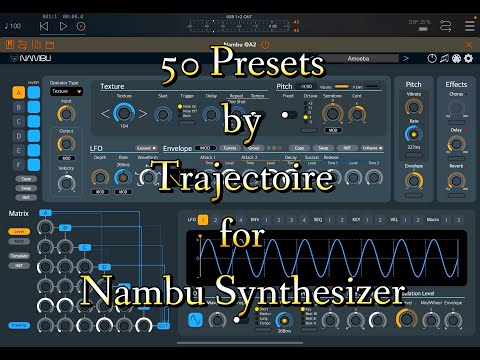
Task: Click the red record button
Action: (81, 26)
